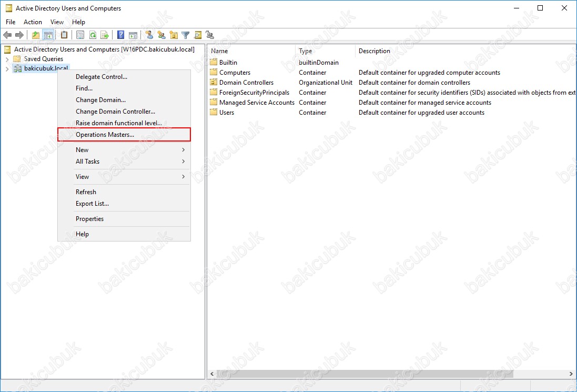The width and height of the screenshot is (577, 392).
Task: Open the New submenu
Action: tap(124, 150)
